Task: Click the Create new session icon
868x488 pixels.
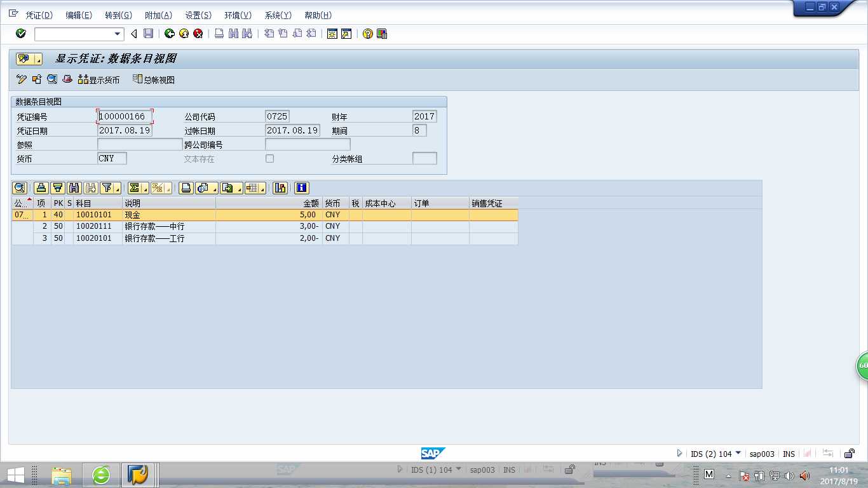Action: click(332, 34)
